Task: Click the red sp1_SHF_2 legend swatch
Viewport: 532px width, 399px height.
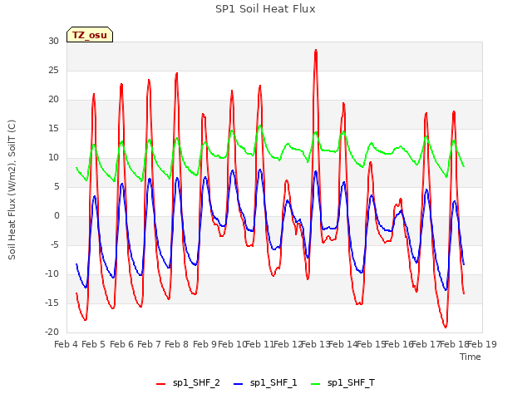Action: tap(160, 384)
